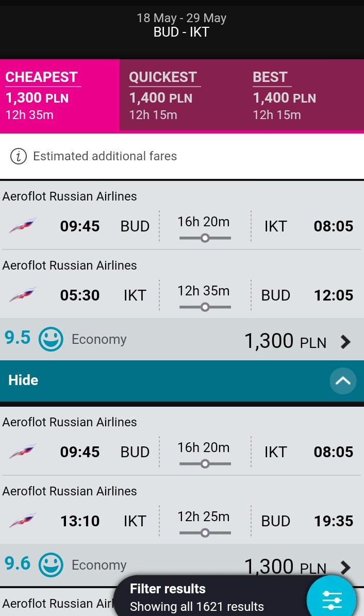The image size is (364, 616).
Task: Click stopover indicator on 12h 35m flight
Action: [x=205, y=307]
